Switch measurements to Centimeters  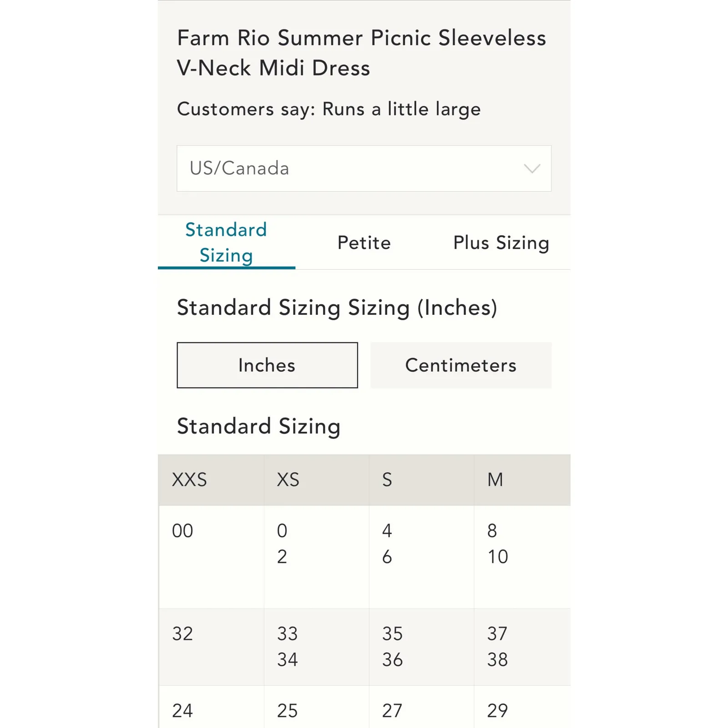point(461,365)
